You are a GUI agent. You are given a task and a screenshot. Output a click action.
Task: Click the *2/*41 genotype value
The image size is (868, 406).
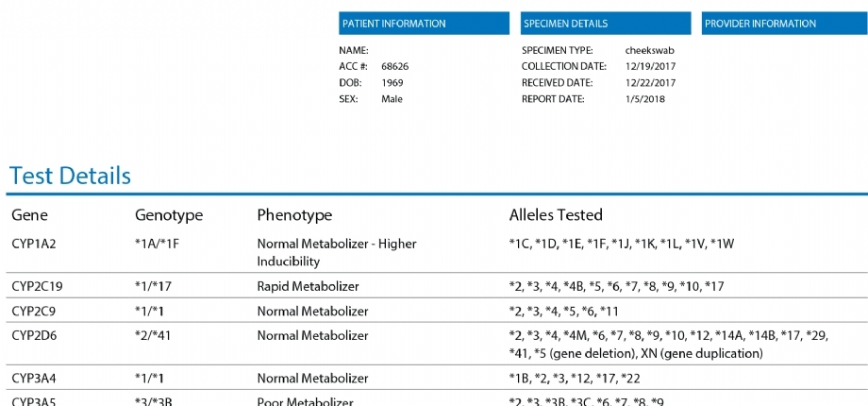(154, 335)
